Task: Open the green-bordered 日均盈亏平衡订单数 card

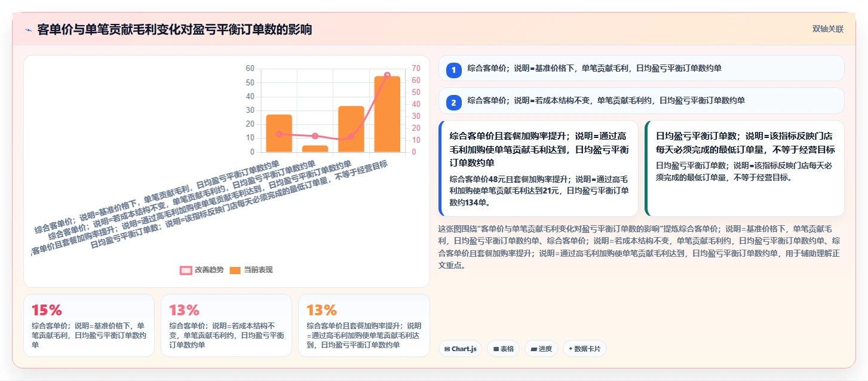Action: 745,168
